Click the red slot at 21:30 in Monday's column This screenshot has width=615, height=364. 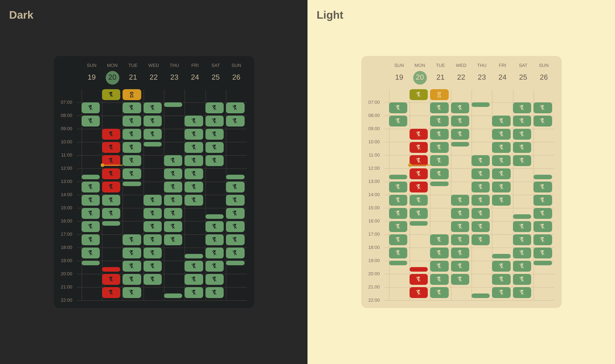(x=111, y=292)
